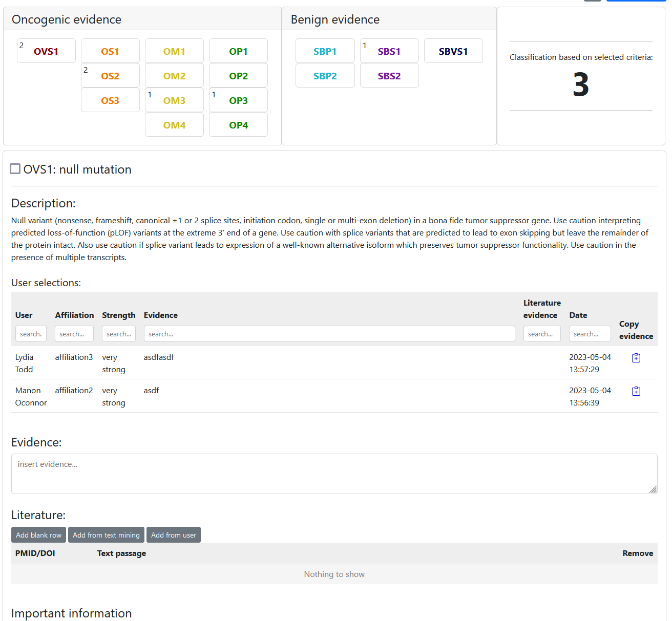
Task: Click Add from user button
Action: point(174,535)
